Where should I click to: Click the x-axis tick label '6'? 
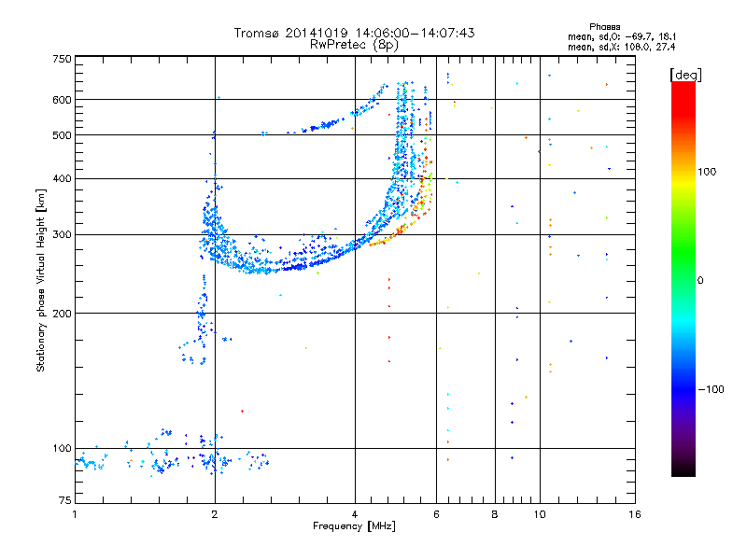pos(436,514)
